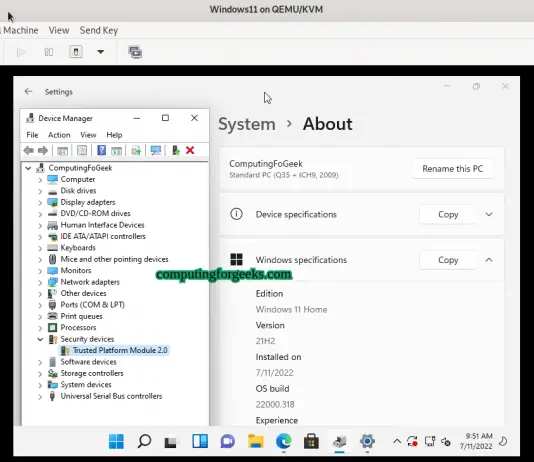Select the System devices item

[86, 384]
